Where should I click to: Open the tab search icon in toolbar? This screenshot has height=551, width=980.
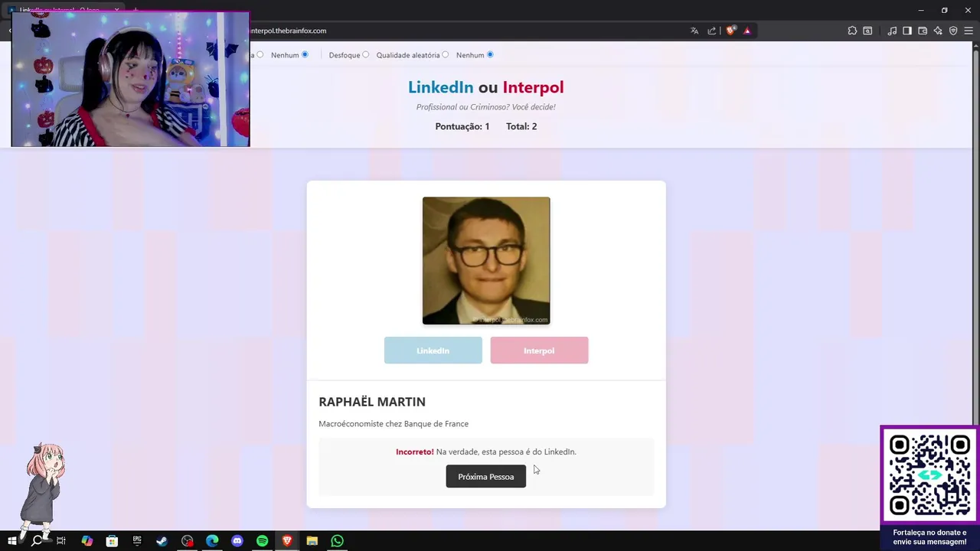coord(867,31)
